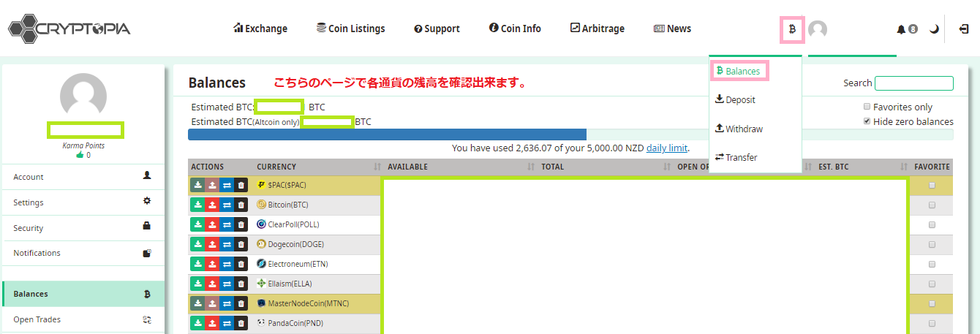Click the trash icon for ClearPoll(POLL)

coord(241,225)
